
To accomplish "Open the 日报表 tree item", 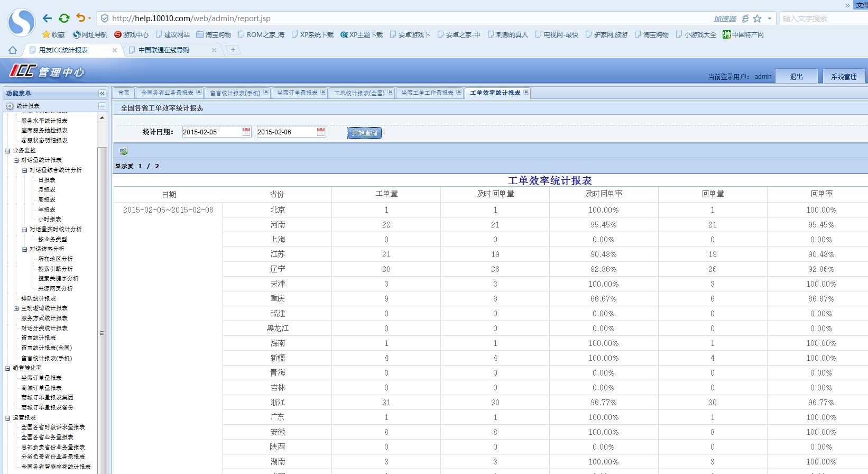I will [47, 180].
